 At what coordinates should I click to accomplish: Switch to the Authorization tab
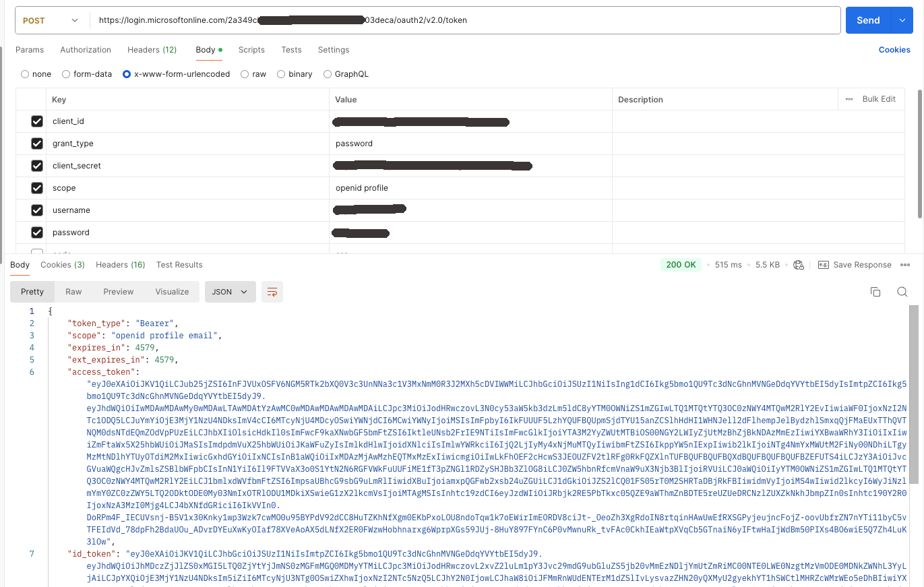(85, 49)
